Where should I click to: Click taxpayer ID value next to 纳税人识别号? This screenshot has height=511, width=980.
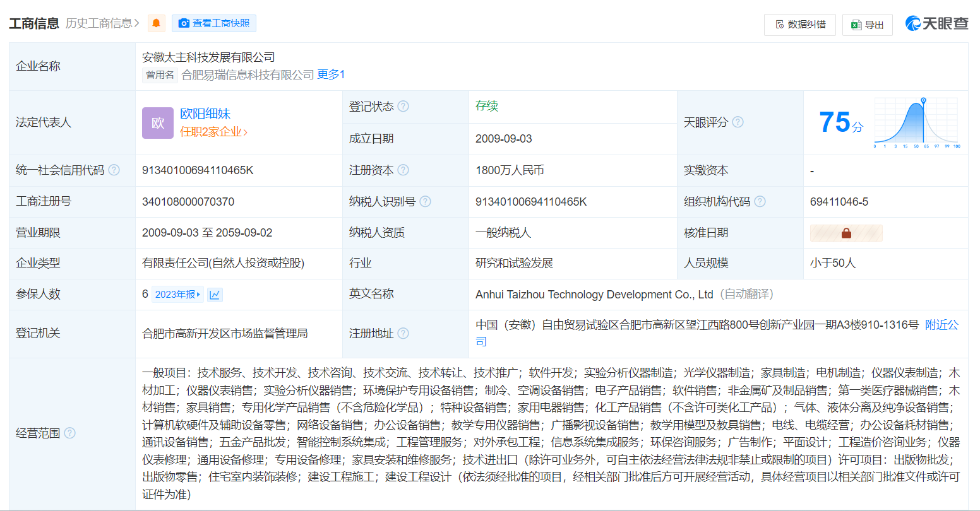click(x=531, y=202)
